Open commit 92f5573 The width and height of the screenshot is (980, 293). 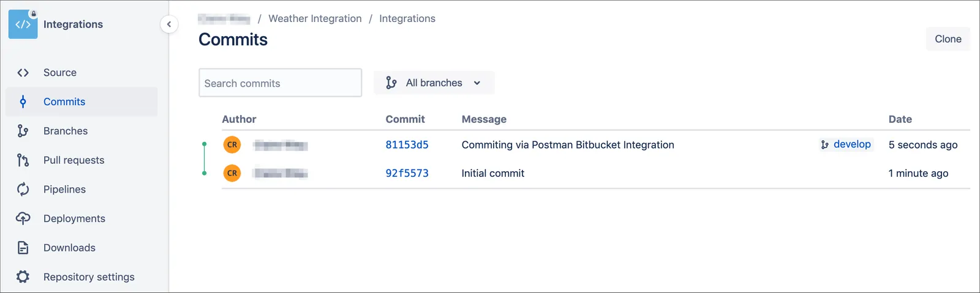coord(407,173)
